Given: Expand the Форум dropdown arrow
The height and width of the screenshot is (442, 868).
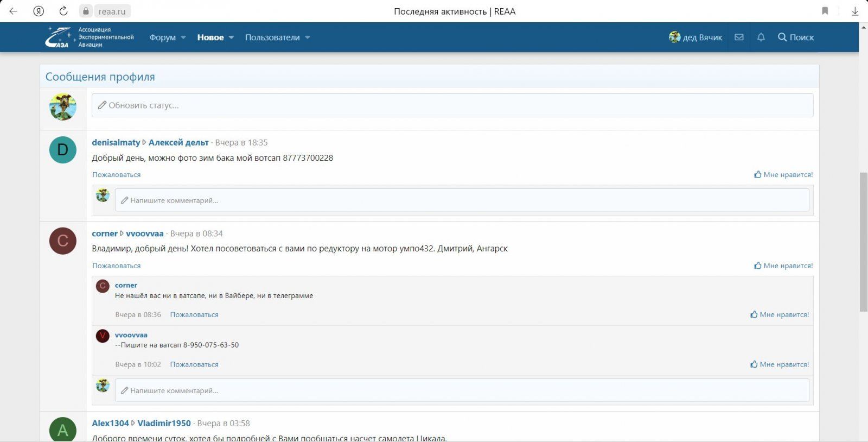Looking at the screenshot, I should 183,37.
